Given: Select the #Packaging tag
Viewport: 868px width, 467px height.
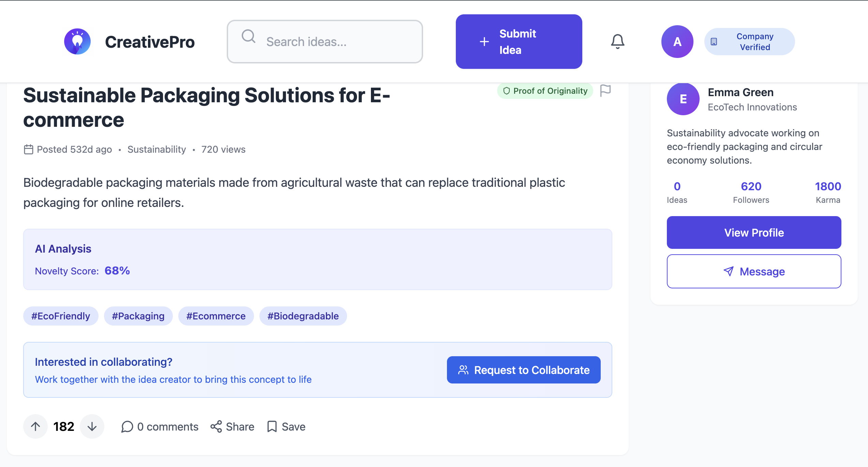Looking at the screenshot, I should coord(138,316).
